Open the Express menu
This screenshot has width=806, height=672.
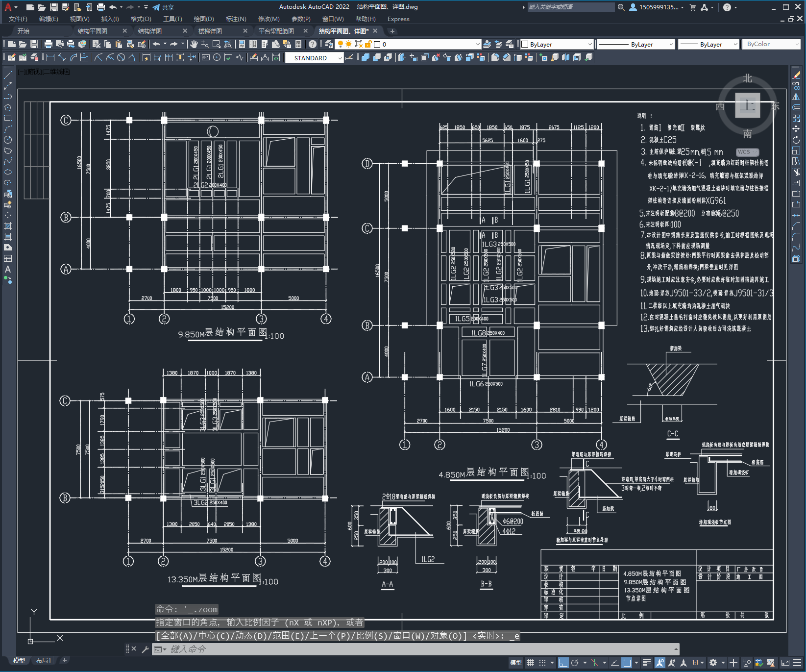point(398,19)
